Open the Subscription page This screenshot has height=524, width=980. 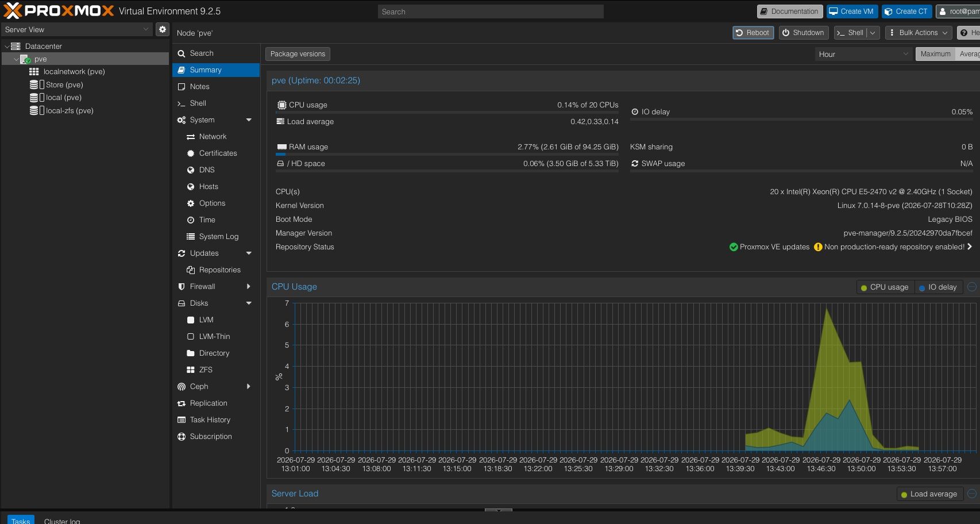[211, 437]
